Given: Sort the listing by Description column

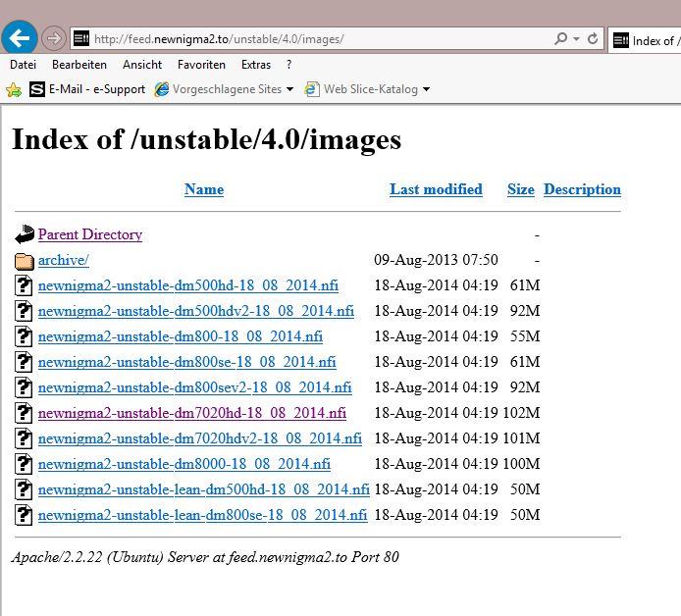Looking at the screenshot, I should click(x=583, y=189).
